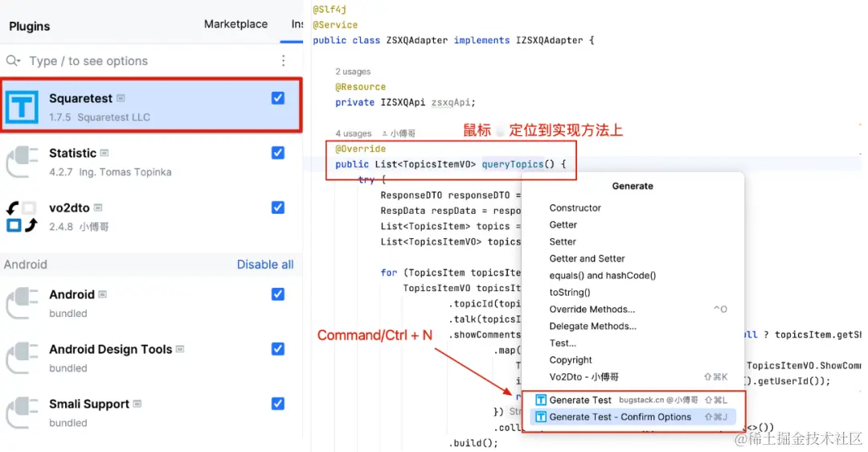Uncheck the Statistic plugin
Image resolution: width=868 pixels, height=452 pixels.
pyautogui.click(x=278, y=153)
